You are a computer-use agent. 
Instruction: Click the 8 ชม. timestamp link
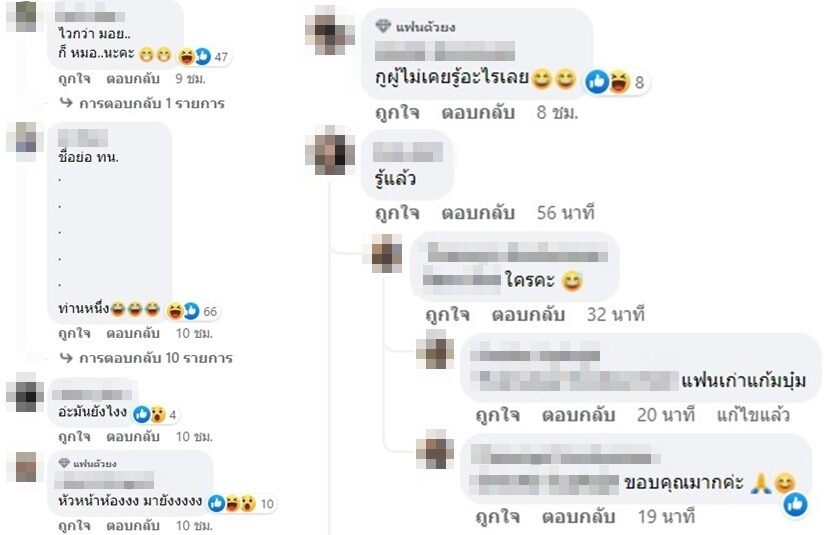point(557,112)
